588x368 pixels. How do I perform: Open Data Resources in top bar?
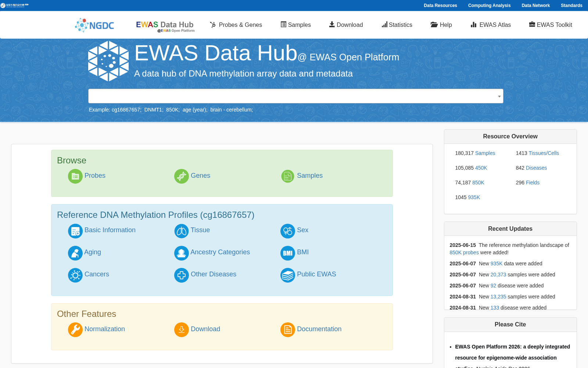point(440,6)
